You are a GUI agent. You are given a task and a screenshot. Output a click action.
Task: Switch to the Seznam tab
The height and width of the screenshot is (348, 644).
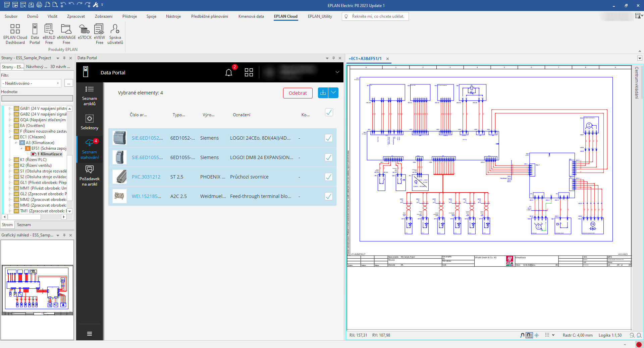pyautogui.click(x=24, y=225)
